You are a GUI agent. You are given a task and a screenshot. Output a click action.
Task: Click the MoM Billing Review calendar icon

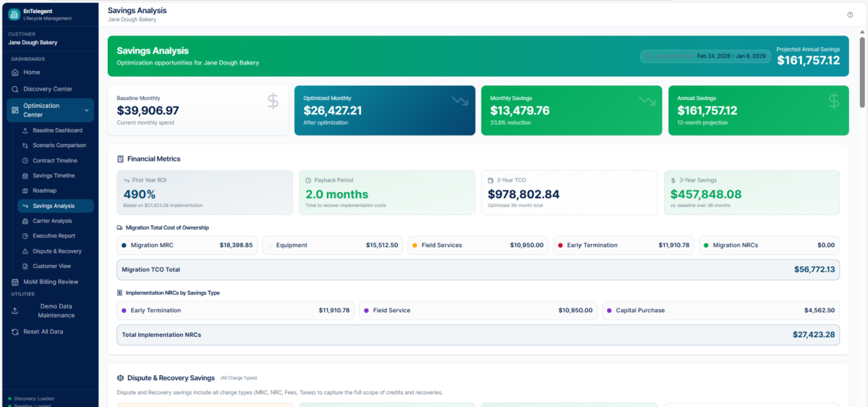click(x=15, y=282)
